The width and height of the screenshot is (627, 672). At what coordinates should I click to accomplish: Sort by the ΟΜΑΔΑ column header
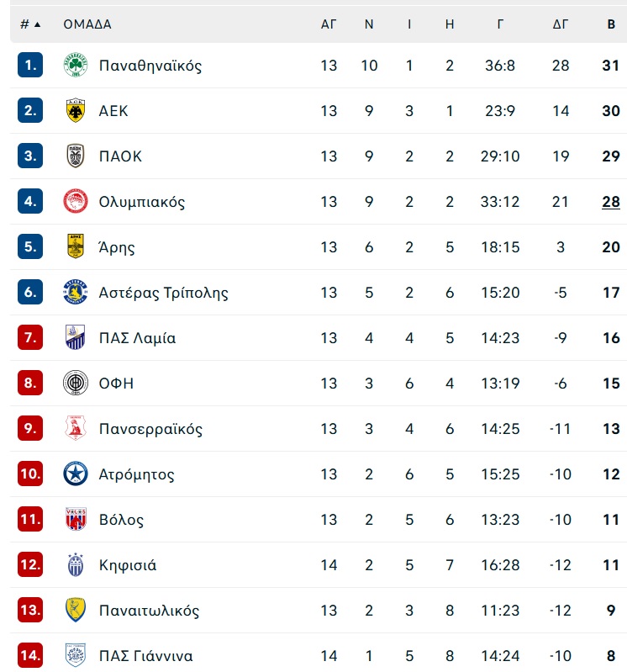87,24
